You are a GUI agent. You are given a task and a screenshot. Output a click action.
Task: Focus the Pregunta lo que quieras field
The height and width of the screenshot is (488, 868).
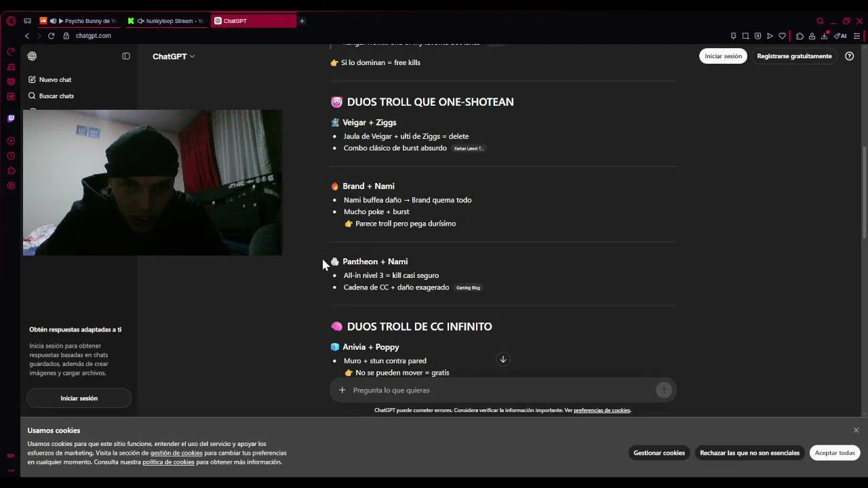[502, 390]
